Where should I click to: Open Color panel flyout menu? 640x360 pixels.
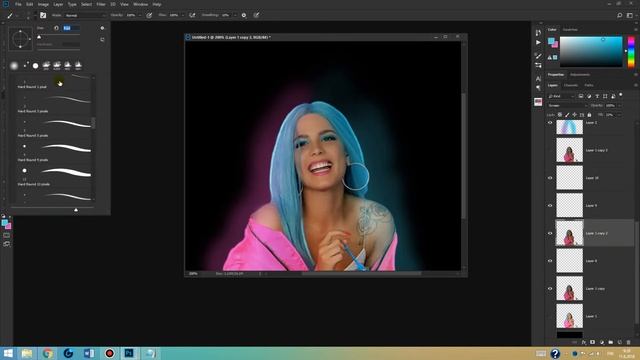click(636, 29)
